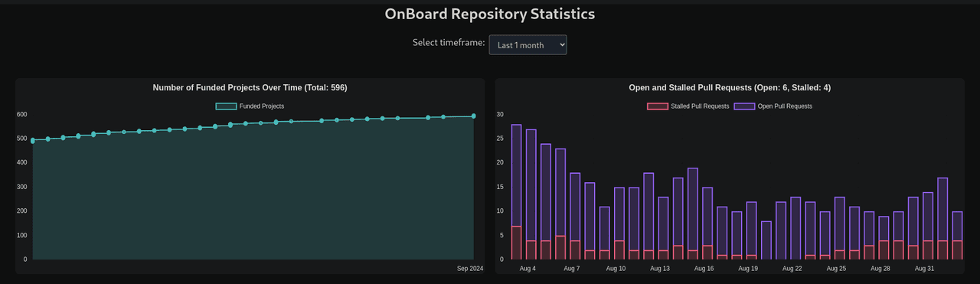Image resolution: width=980 pixels, height=284 pixels.
Task: Toggle the Funded Projects legend item
Action: [250, 106]
